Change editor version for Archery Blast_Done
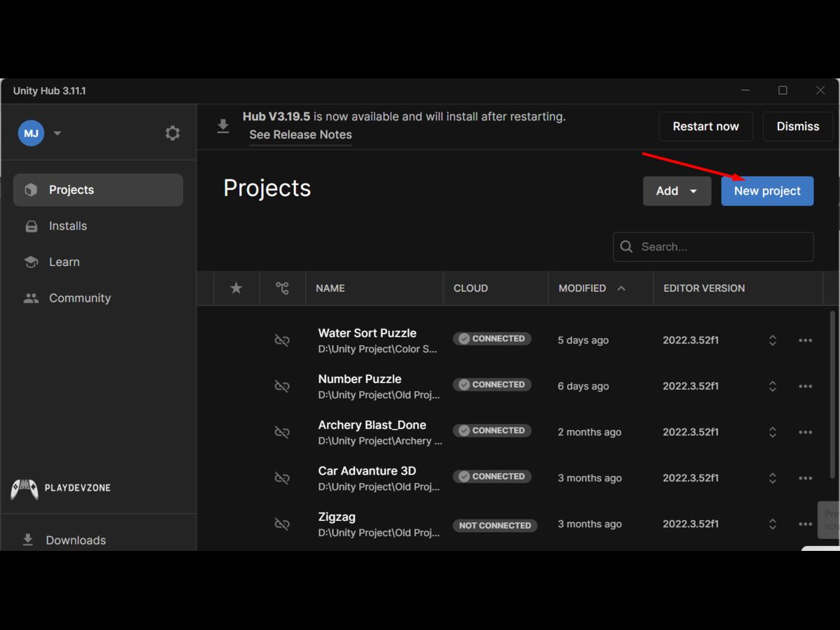The height and width of the screenshot is (630, 840). pos(773,432)
